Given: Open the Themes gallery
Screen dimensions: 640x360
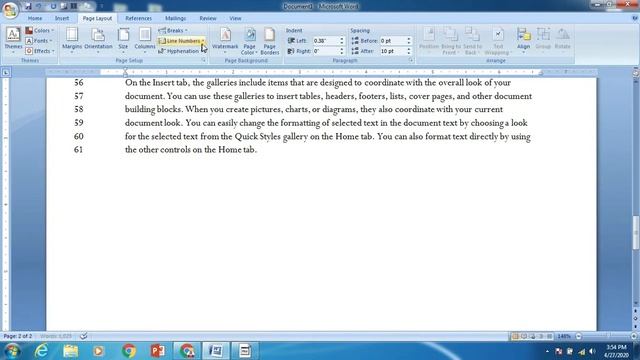Looking at the screenshot, I should tap(13, 40).
